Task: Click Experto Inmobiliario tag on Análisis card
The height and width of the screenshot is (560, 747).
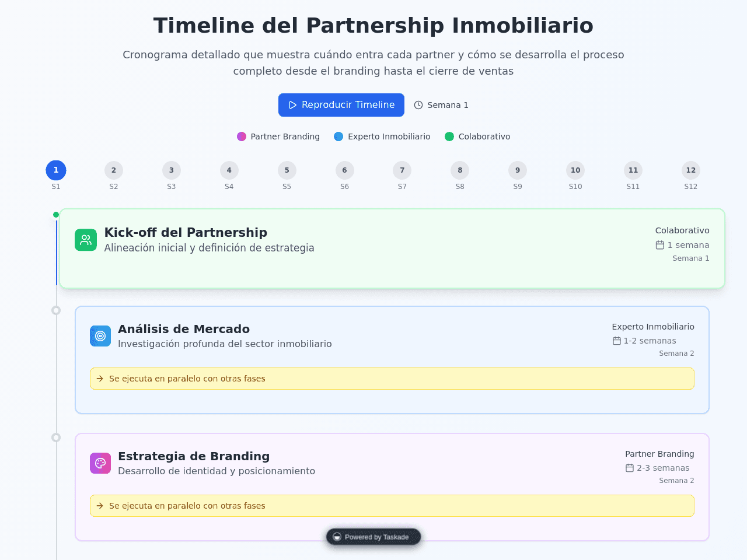Action: click(x=653, y=327)
